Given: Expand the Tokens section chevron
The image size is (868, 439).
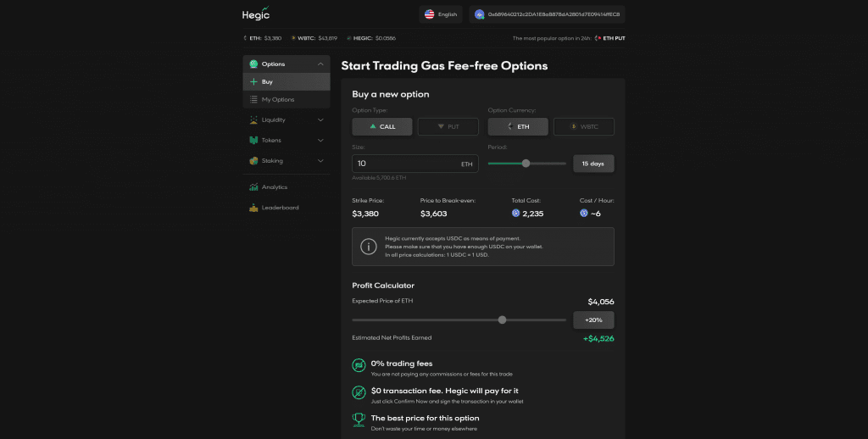Looking at the screenshot, I should tap(320, 140).
